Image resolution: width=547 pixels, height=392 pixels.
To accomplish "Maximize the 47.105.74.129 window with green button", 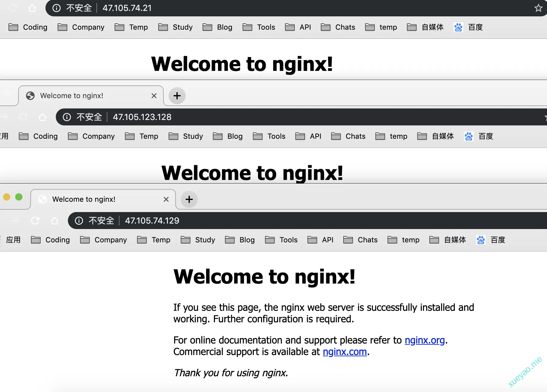I will (19, 197).
